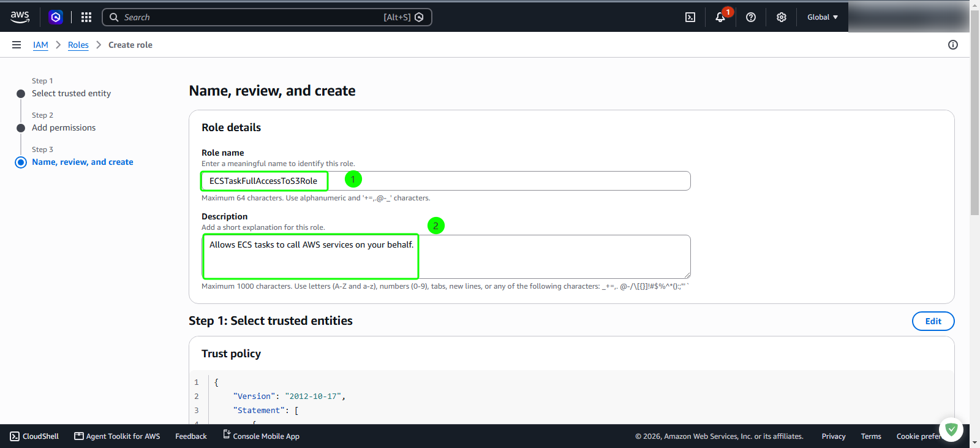Click the Trust policy heading
The width and height of the screenshot is (980, 448).
tap(232, 354)
